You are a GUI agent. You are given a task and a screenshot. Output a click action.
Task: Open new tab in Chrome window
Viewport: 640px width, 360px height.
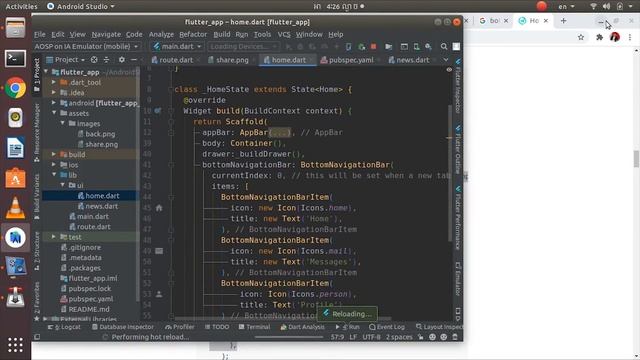tap(563, 20)
